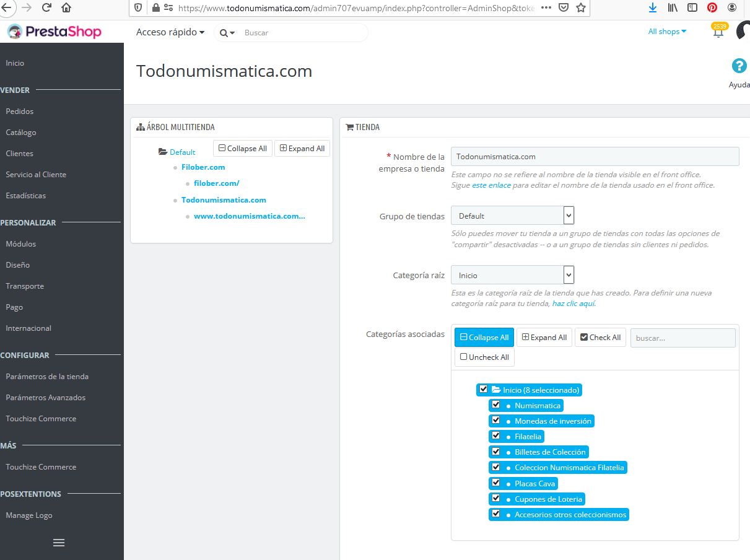Click the shield tracking protection icon

click(x=139, y=7)
